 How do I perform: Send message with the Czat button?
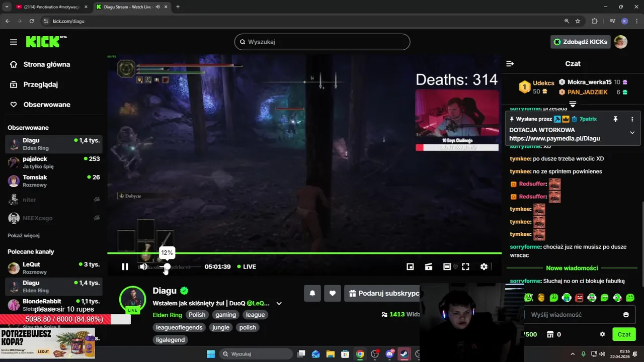click(x=624, y=334)
